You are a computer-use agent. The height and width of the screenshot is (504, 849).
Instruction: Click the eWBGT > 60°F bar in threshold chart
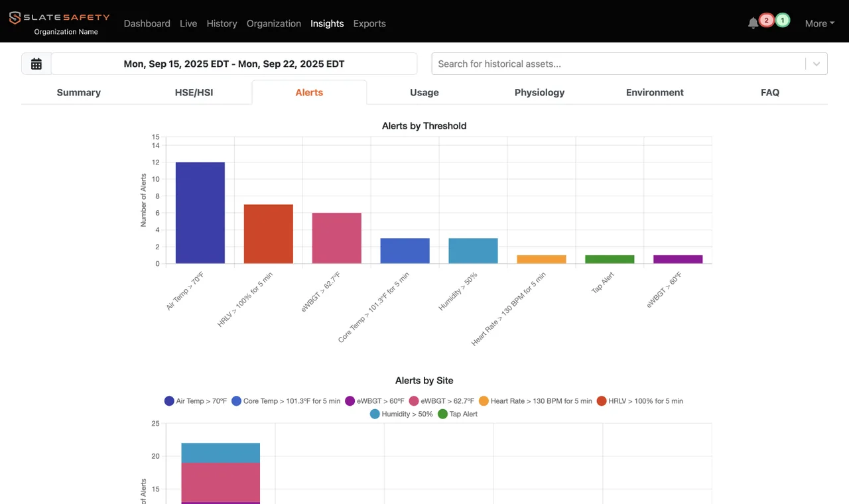(678, 259)
